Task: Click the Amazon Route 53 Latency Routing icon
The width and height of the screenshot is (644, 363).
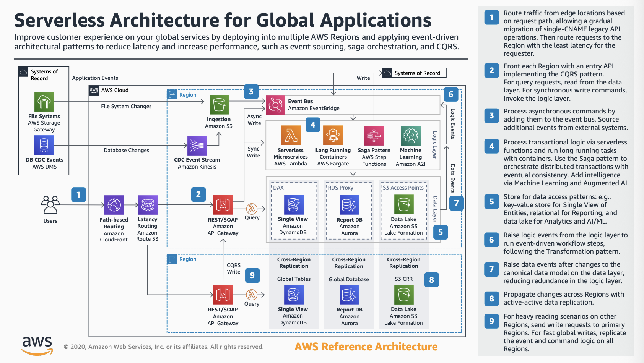Action: pyautogui.click(x=148, y=205)
